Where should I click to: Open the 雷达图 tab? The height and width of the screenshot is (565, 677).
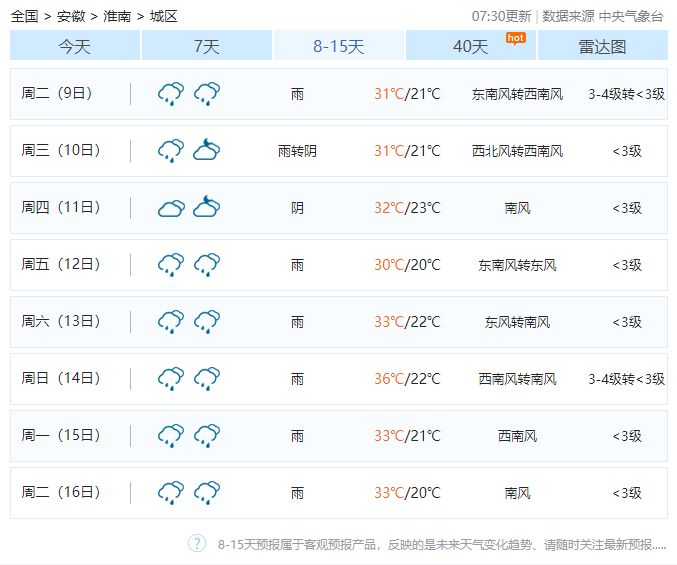(603, 45)
